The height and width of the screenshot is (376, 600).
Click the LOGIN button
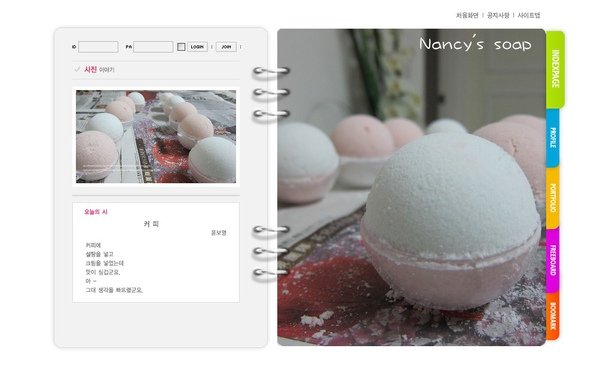coord(197,47)
